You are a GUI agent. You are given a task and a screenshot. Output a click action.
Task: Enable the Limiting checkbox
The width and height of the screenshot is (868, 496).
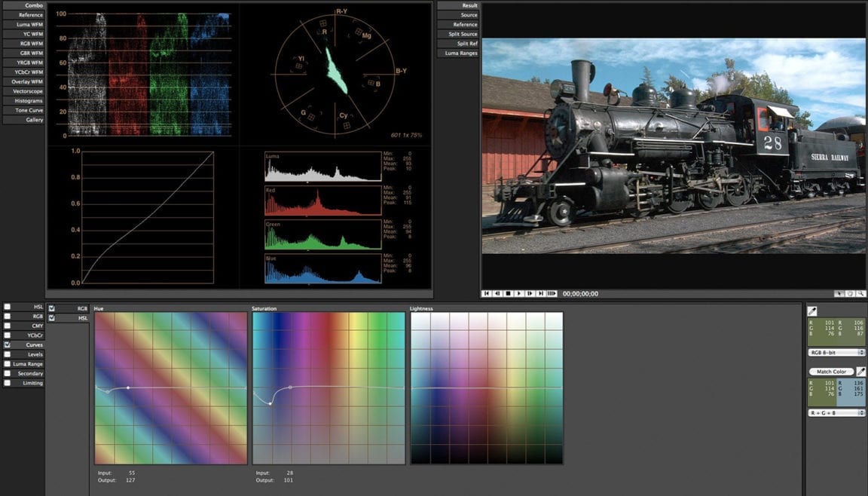[x=8, y=382]
